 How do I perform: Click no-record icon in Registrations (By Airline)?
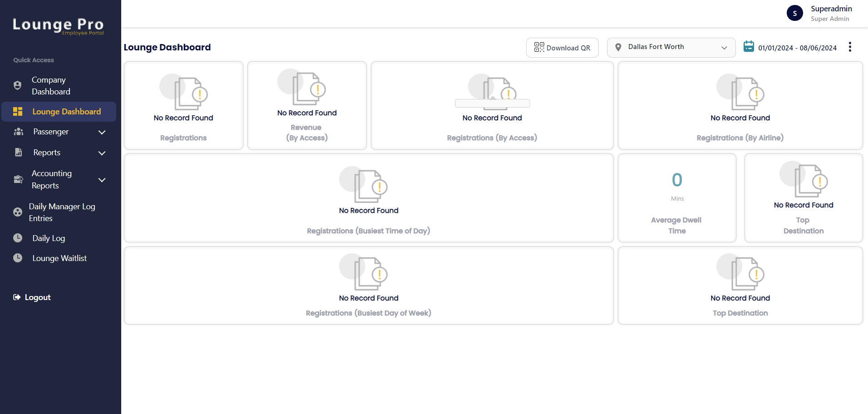click(x=740, y=92)
